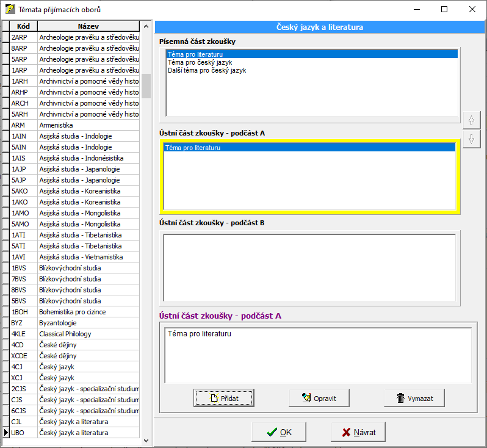487x448 pixels.
Task: Select the Byzantologie row
Action: pos(57,323)
